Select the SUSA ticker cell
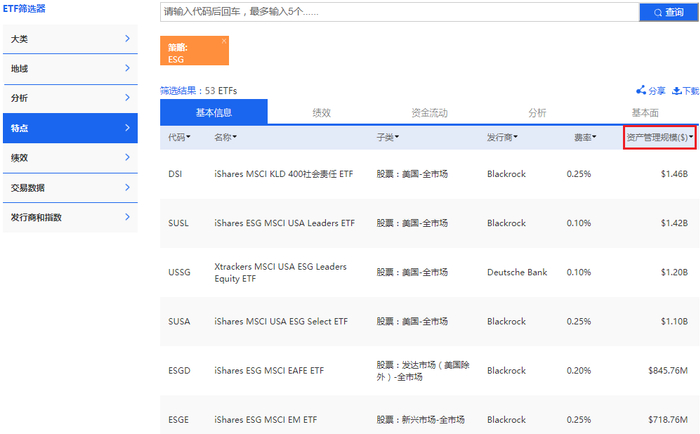This screenshot has width=700, height=434. click(x=179, y=321)
